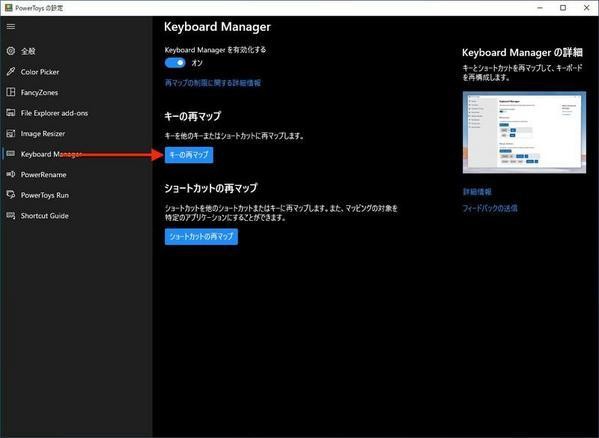Toggle the Keyboard Manager enable switch
Screen dimensions: 599x438
point(175,63)
